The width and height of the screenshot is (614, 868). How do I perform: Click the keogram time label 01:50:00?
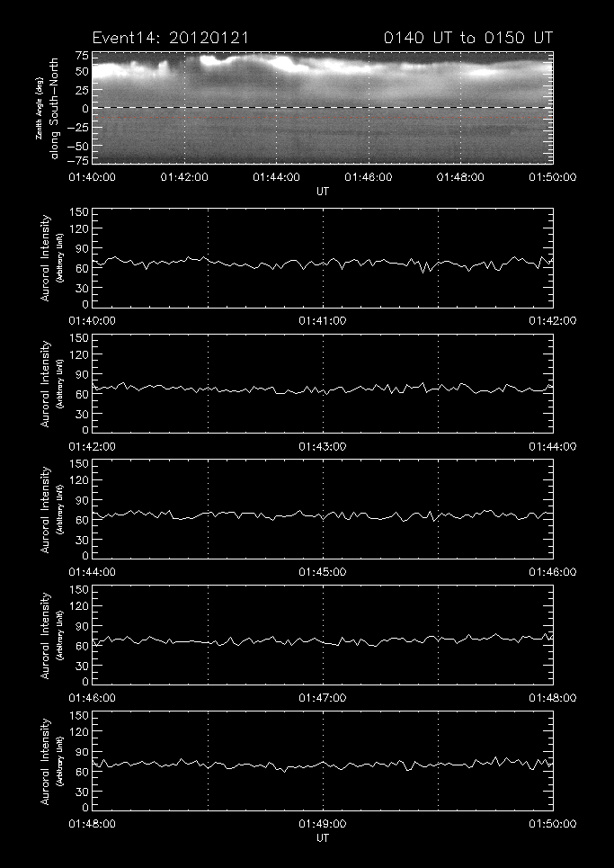pos(553,177)
